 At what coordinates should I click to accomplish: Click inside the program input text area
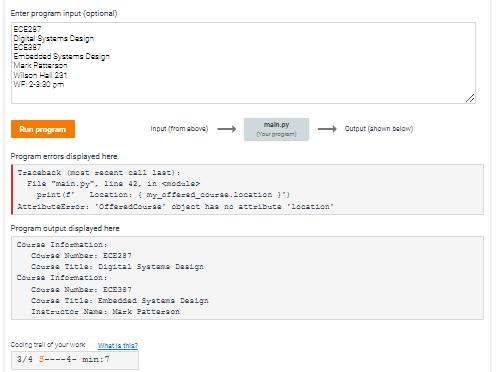[243, 63]
